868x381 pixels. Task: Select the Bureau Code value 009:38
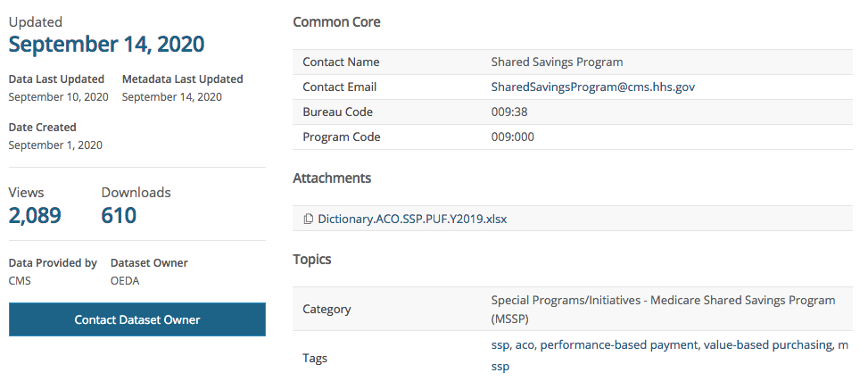click(509, 112)
